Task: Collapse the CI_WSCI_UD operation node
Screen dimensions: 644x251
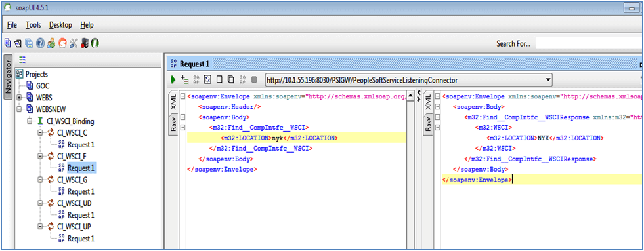Action: pyautogui.click(x=40, y=203)
